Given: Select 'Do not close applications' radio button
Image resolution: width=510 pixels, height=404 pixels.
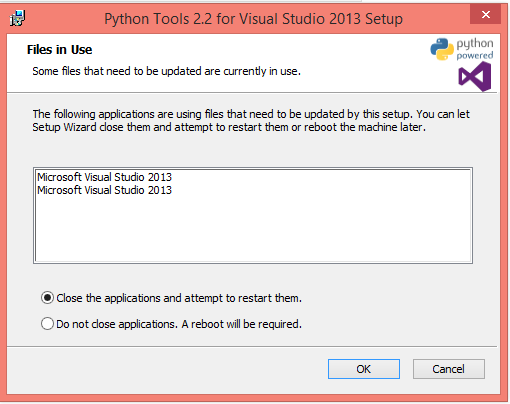Looking at the screenshot, I should point(47,324).
